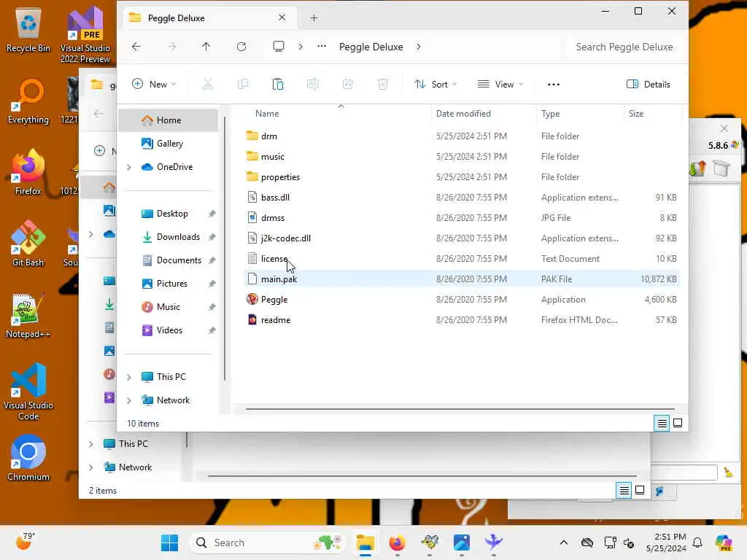Close the Peggle Deluxe tab
The width and height of the screenshot is (747, 560).
click(282, 17)
